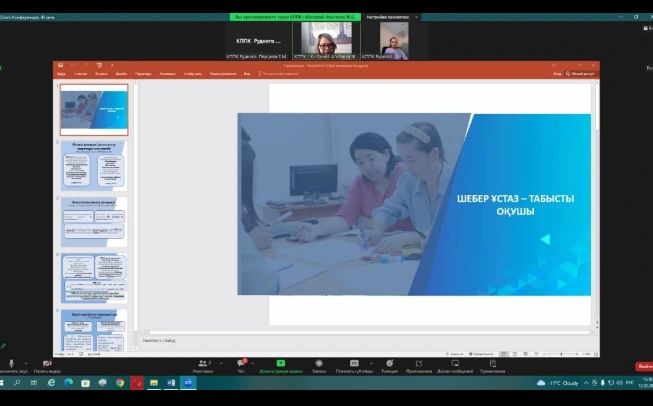
Task: Click the Share button in PowerPoint
Action: click(x=578, y=74)
